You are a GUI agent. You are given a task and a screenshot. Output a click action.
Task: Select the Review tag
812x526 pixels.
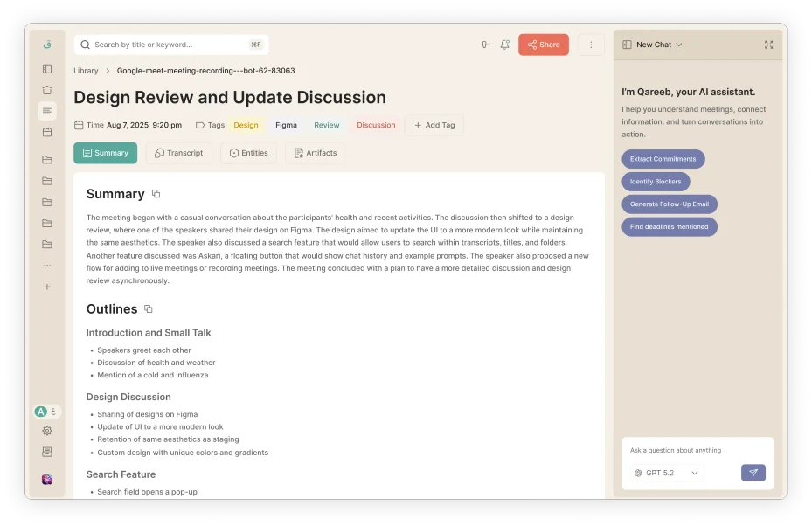point(327,125)
